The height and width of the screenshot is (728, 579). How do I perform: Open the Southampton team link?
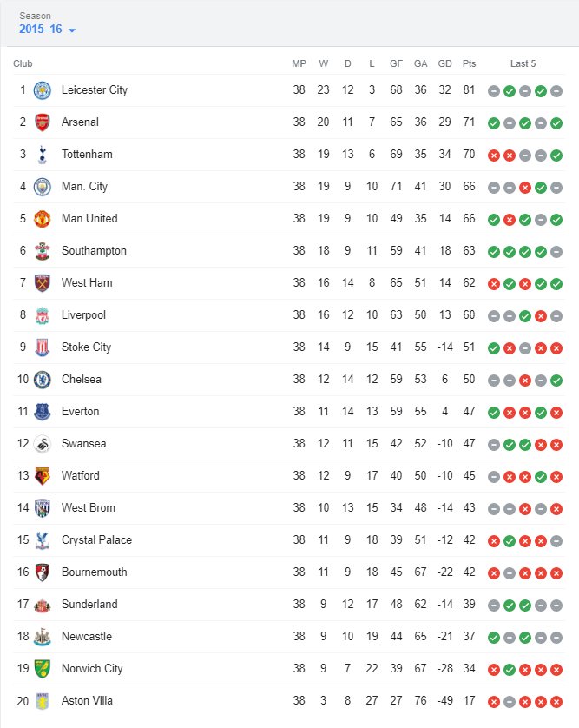click(94, 251)
